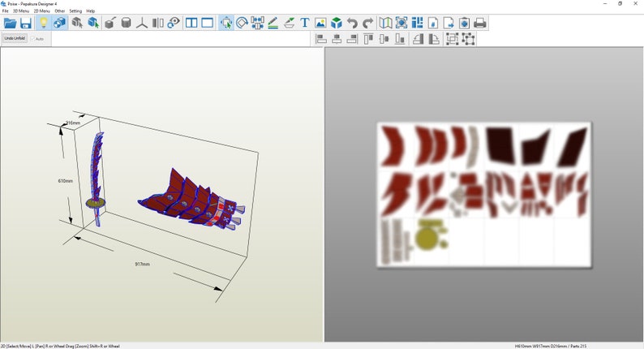Select the Input Text tool (T icon)

pyautogui.click(x=305, y=23)
